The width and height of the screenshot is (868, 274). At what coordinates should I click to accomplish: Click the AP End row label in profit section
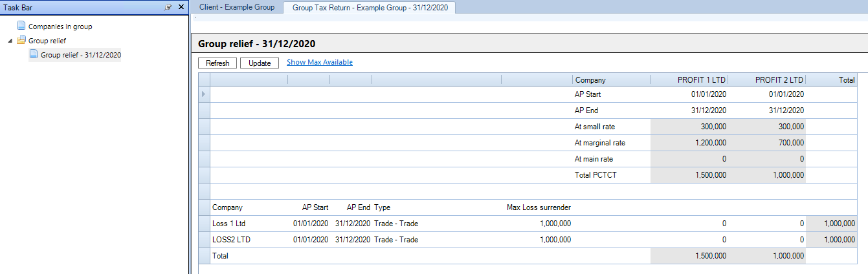click(x=586, y=111)
